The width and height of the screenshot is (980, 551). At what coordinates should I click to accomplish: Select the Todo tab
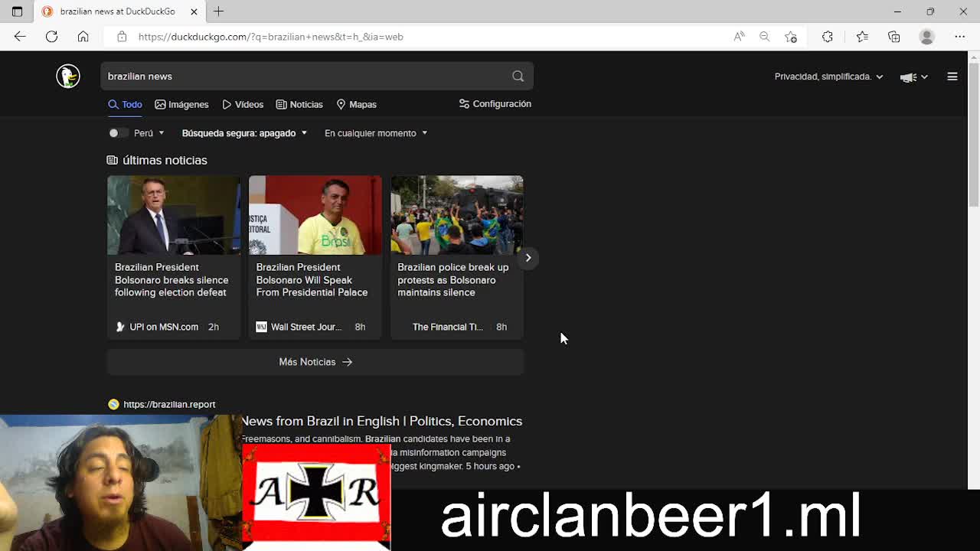tap(126, 104)
